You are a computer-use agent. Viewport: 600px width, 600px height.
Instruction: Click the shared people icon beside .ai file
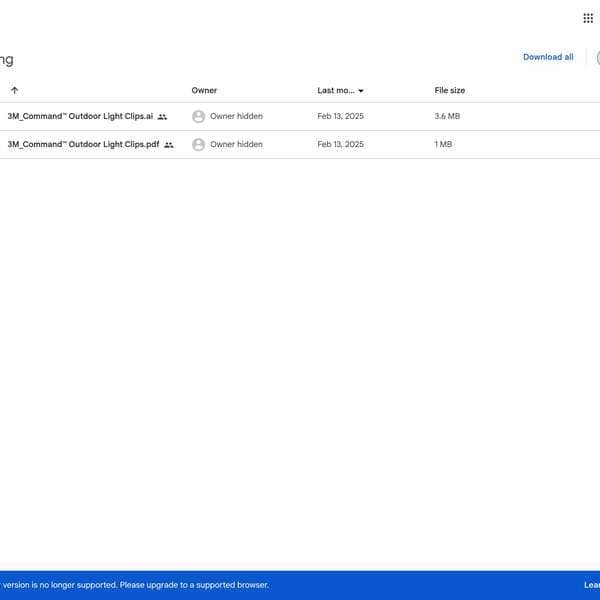click(x=162, y=117)
